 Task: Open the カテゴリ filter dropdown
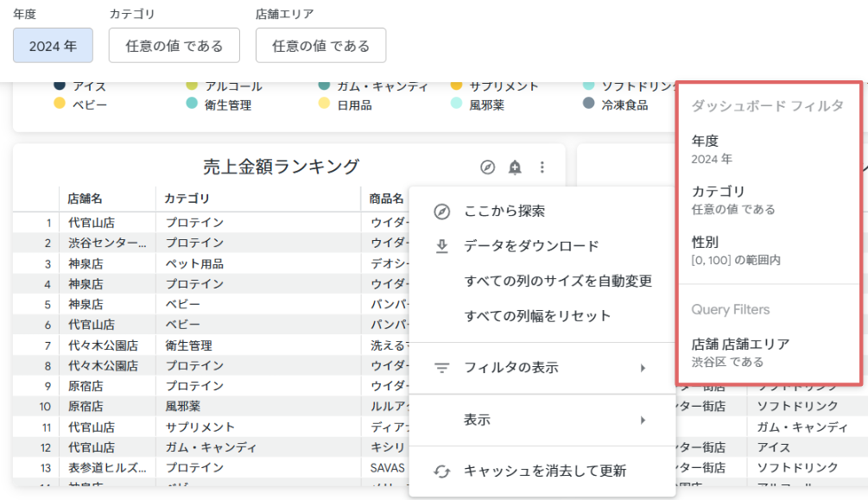pyautogui.click(x=174, y=46)
